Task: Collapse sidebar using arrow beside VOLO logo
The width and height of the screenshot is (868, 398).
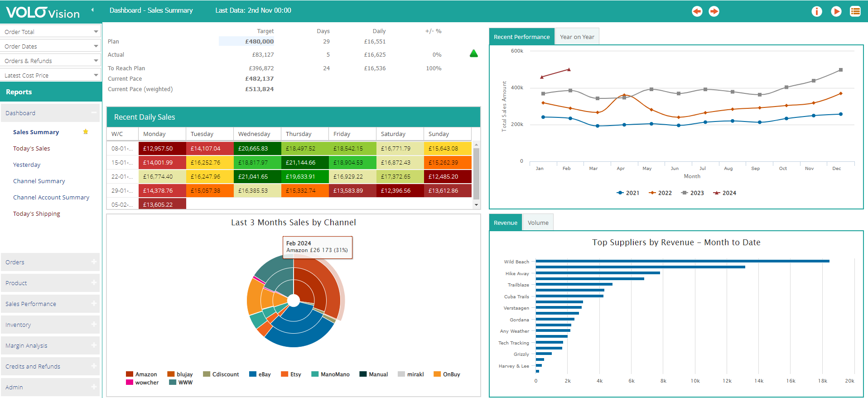Action: pyautogui.click(x=92, y=10)
